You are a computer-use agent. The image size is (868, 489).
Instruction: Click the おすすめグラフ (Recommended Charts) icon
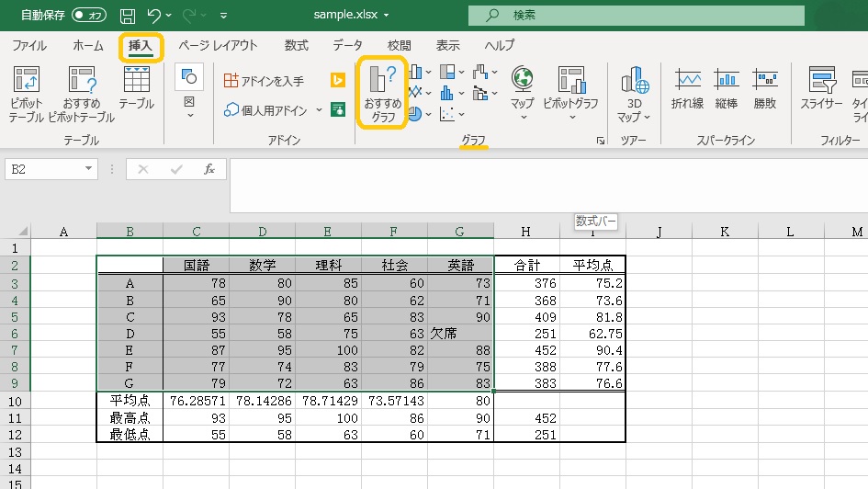(382, 96)
